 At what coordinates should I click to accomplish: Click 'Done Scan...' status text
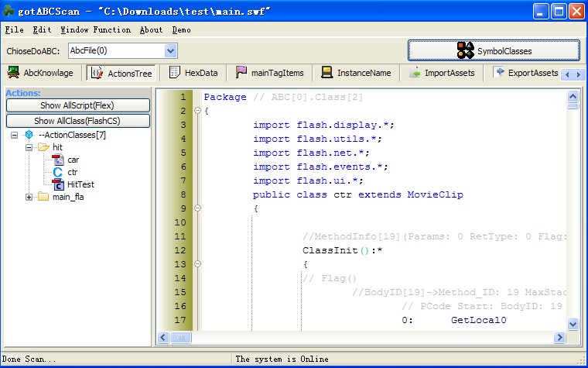[x=29, y=359]
